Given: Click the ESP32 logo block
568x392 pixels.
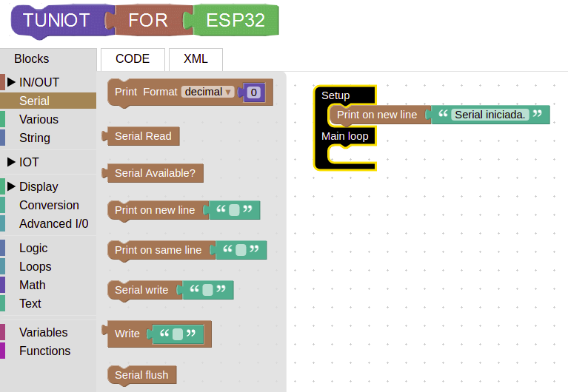Looking at the screenshot, I should (235, 20).
